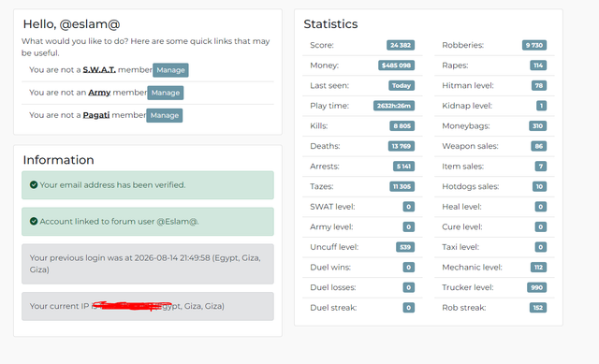Viewport: 599px width, 364px height.
Task: Click the 'Play time:' label
Action: [x=329, y=106]
